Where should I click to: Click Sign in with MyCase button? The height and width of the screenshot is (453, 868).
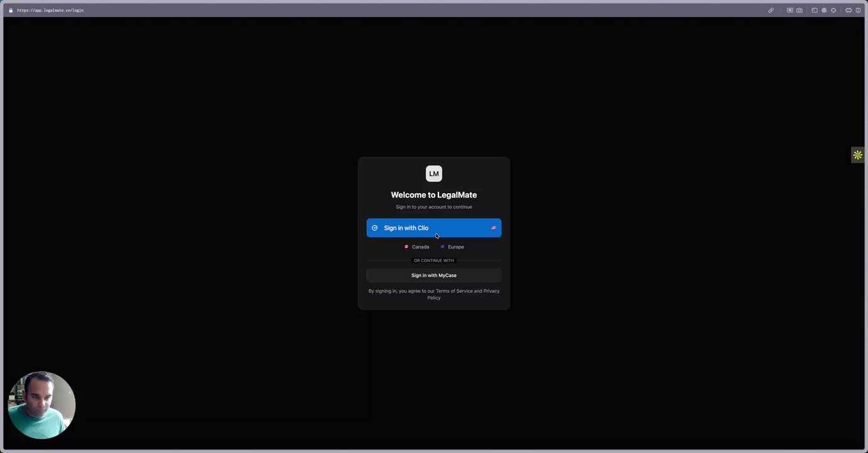(x=434, y=275)
